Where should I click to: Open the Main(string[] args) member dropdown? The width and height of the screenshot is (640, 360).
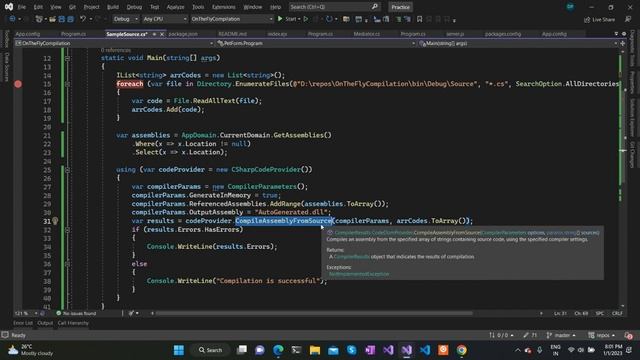click(518, 43)
